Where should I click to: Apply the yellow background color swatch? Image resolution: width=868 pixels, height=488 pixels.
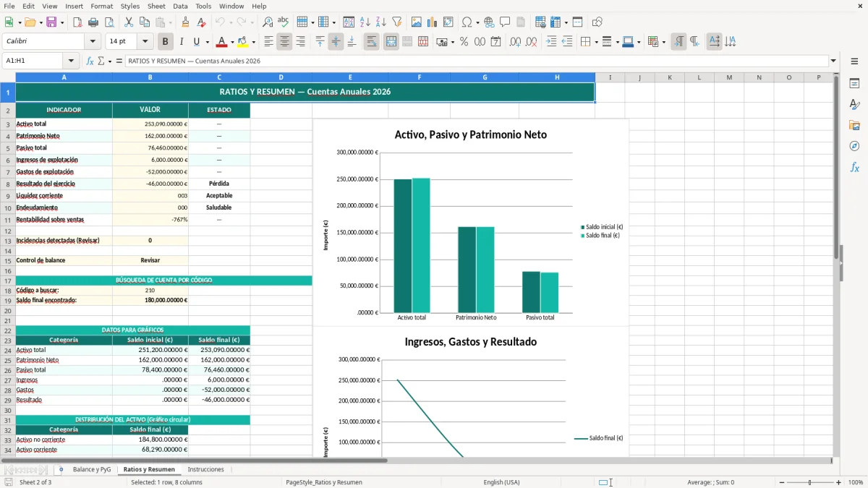(242, 42)
